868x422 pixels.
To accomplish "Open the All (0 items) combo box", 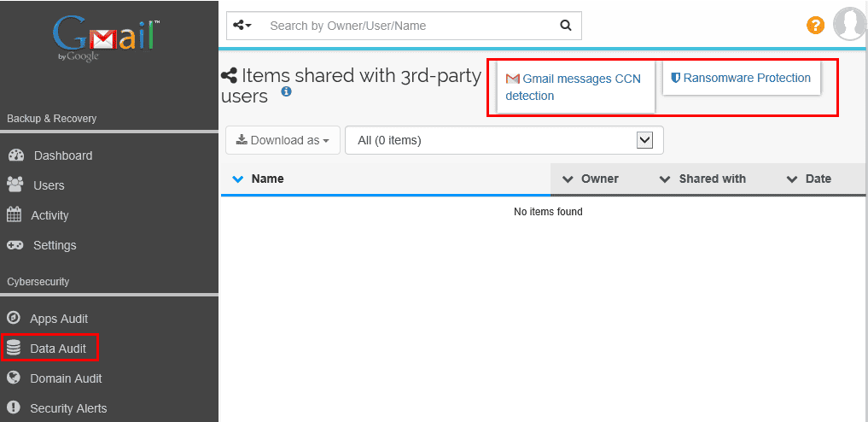I will click(504, 140).
